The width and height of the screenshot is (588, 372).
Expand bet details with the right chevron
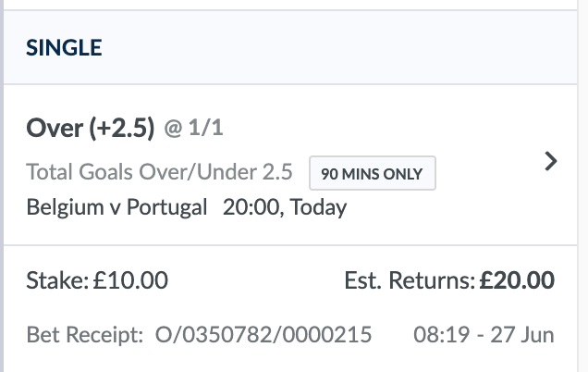[551, 162]
